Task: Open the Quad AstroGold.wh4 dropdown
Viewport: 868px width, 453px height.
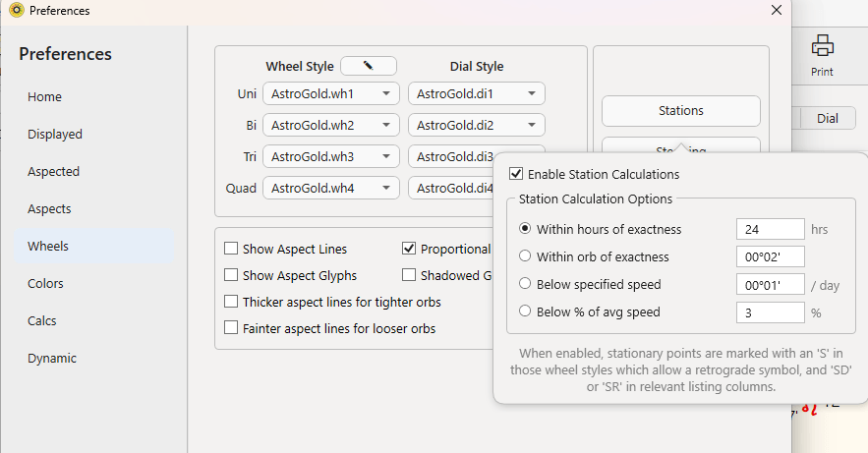Action: click(x=331, y=188)
